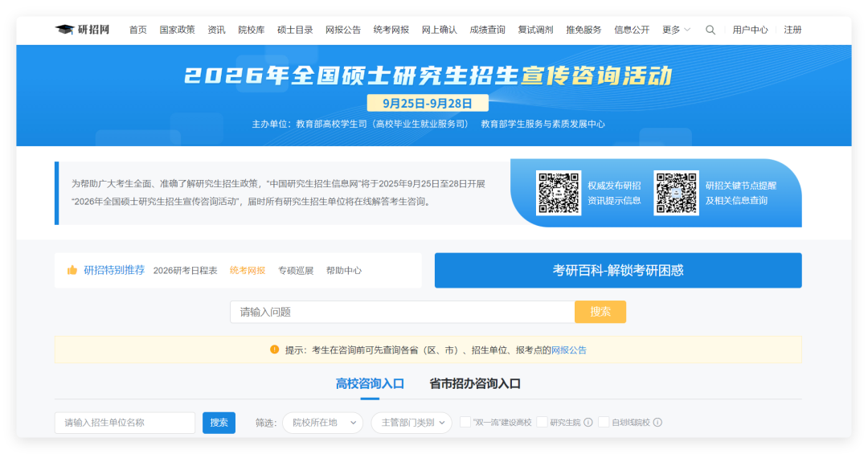Click the 研招特别推荐 label
The width and height of the screenshot is (868, 454).
click(114, 270)
